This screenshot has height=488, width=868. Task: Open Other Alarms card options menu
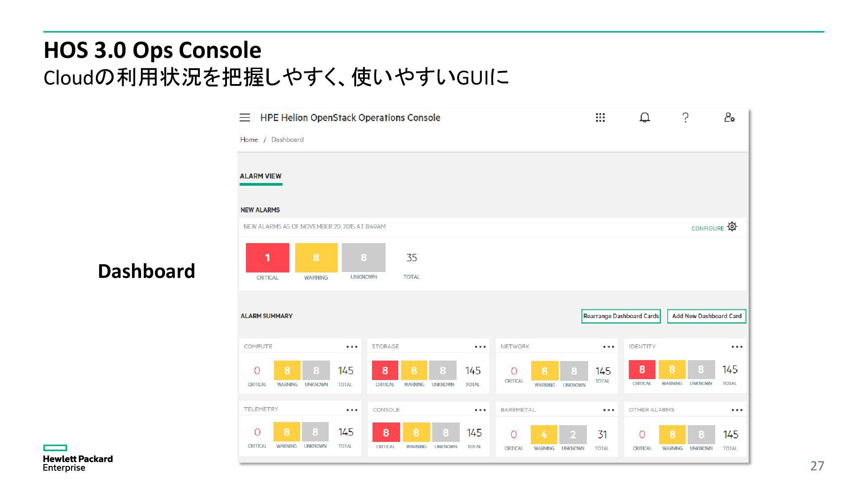[x=737, y=410]
